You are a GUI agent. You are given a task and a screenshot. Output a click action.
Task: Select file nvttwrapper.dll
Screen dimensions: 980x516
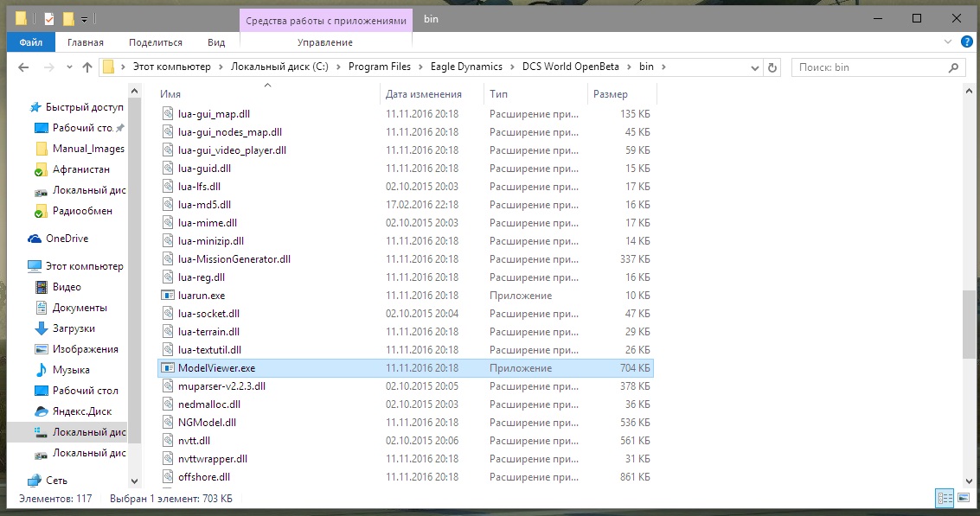pos(213,459)
